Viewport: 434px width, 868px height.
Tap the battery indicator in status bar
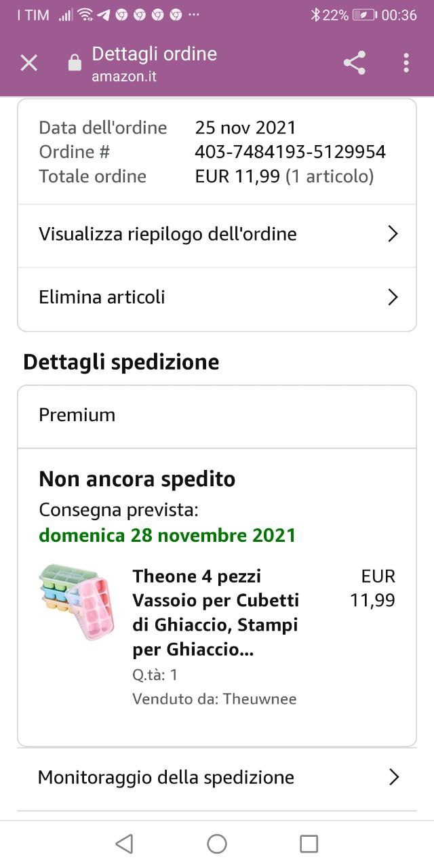click(x=363, y=15)
